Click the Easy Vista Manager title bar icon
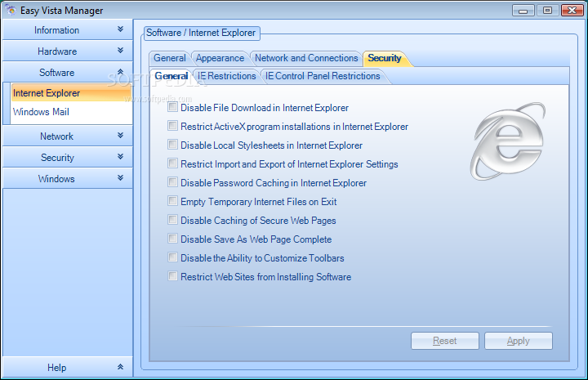The image size is (588, 380). (11, 10)
